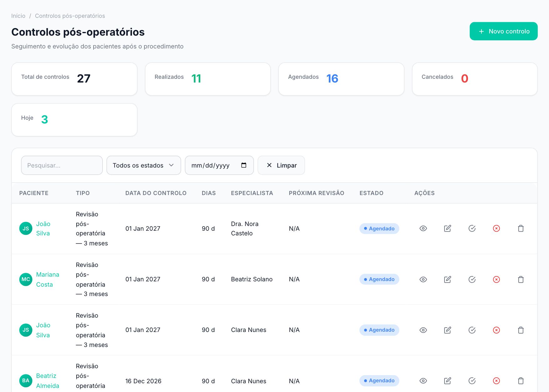Open Beatriz Almeida's patient link
549x392 pixels.
48,381
